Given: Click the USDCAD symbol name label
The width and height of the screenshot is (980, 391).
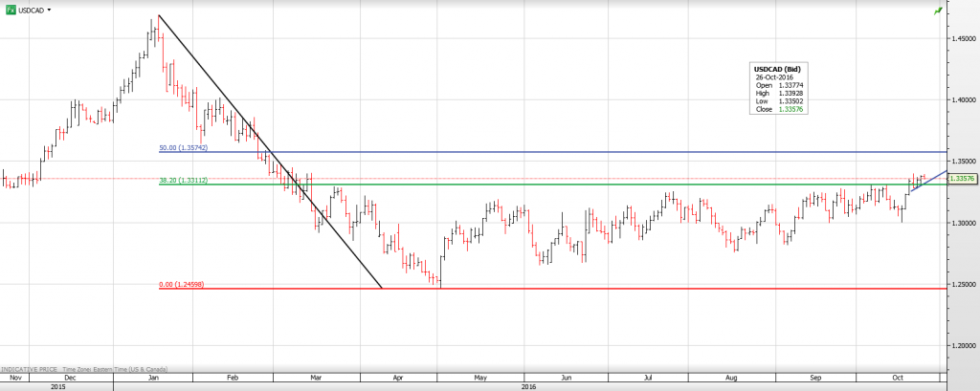Looking at the screenshot, I should click(31, 10).
